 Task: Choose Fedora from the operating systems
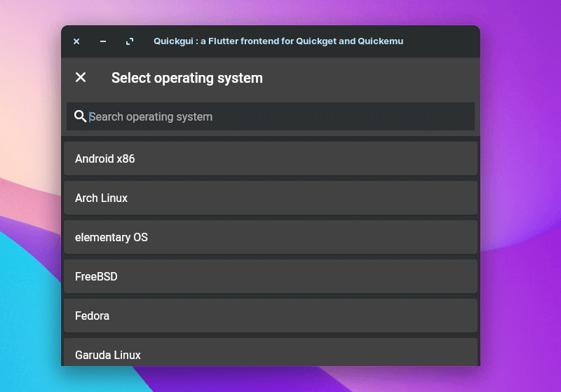[270, 316]
